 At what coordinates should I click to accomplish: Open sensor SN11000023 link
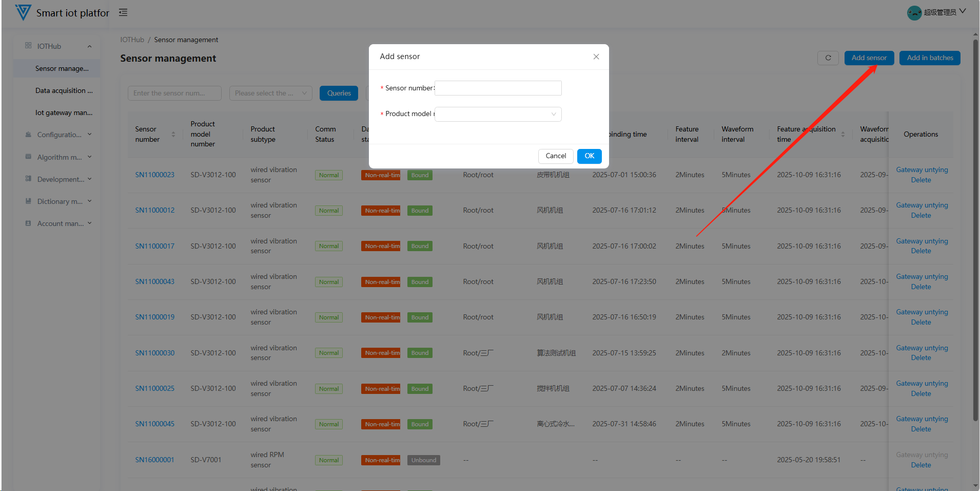(154, 175)
